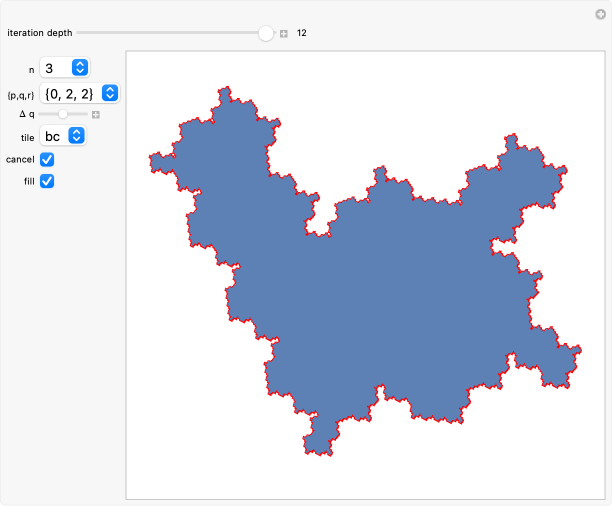The height and width of the screenshot is (507, 612).
Task: Uncheck the fill checkbox
Action: tap(47, 181)
